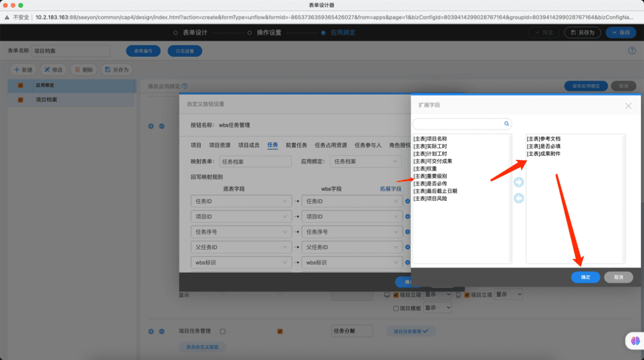
Task: Open the wbs字段 父任务ID dropdown
Action: pos(352,247)
